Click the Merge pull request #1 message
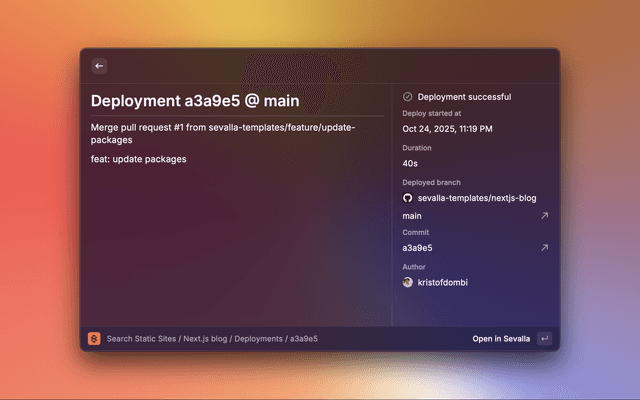This screenshot has height=400, width=640. coord(222,133)
